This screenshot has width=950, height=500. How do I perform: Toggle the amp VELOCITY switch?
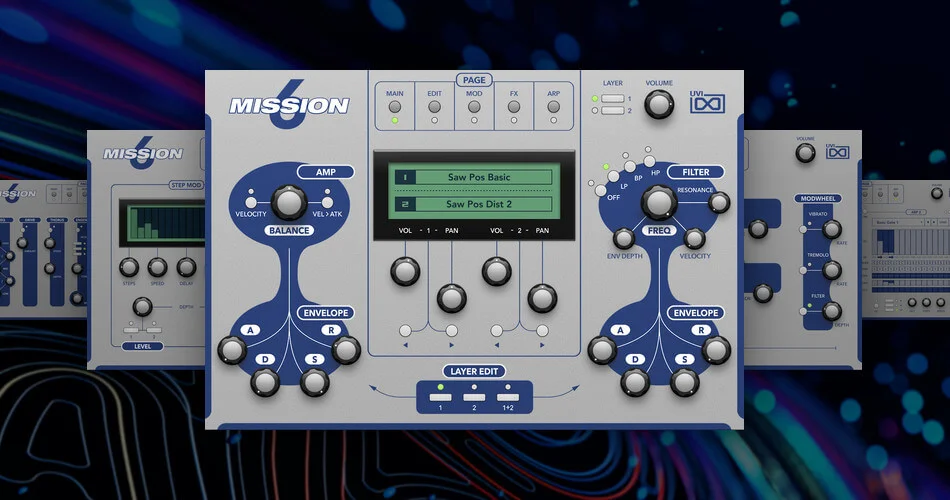point(251,202)
